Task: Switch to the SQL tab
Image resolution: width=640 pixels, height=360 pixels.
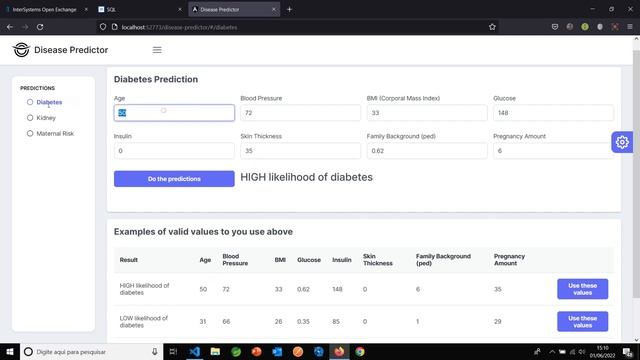Action: pos(140,9)
